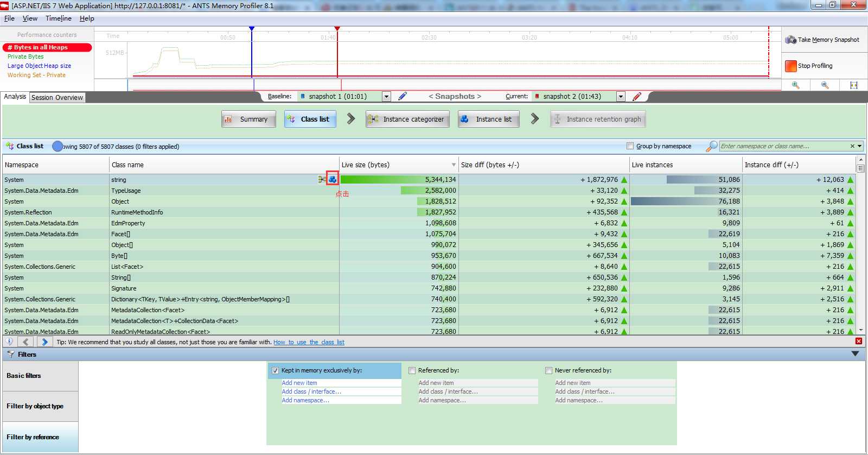Zoom in on the timeline
This screenshot has width=868, height=455.
point(796,85)
